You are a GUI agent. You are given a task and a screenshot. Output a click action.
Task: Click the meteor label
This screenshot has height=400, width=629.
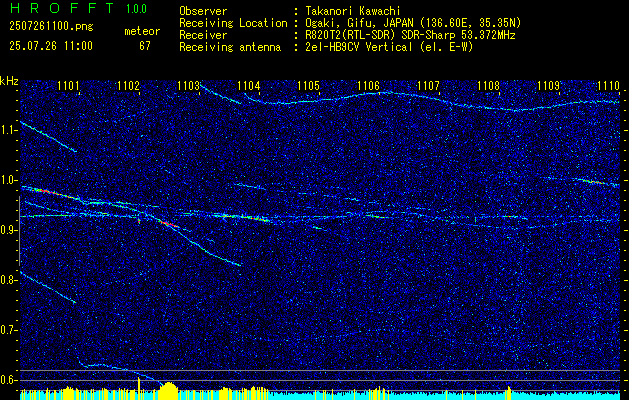click(x=142, y=31)
